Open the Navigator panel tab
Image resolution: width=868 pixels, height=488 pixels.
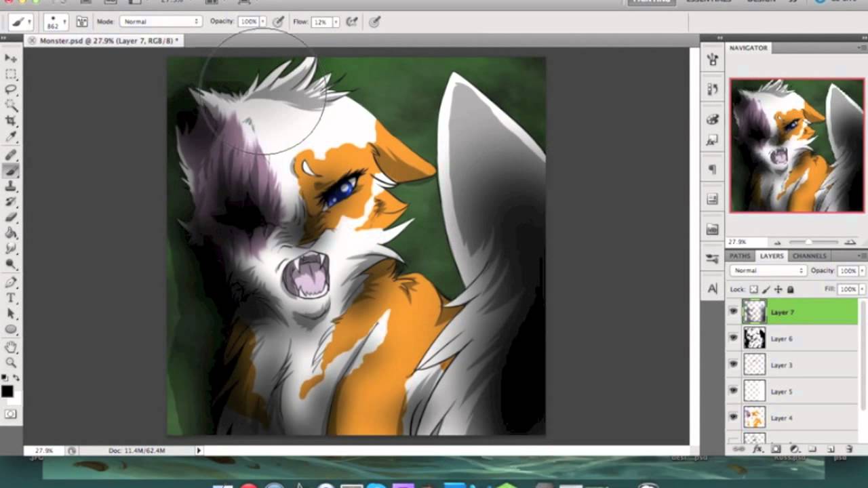[748, 48]
